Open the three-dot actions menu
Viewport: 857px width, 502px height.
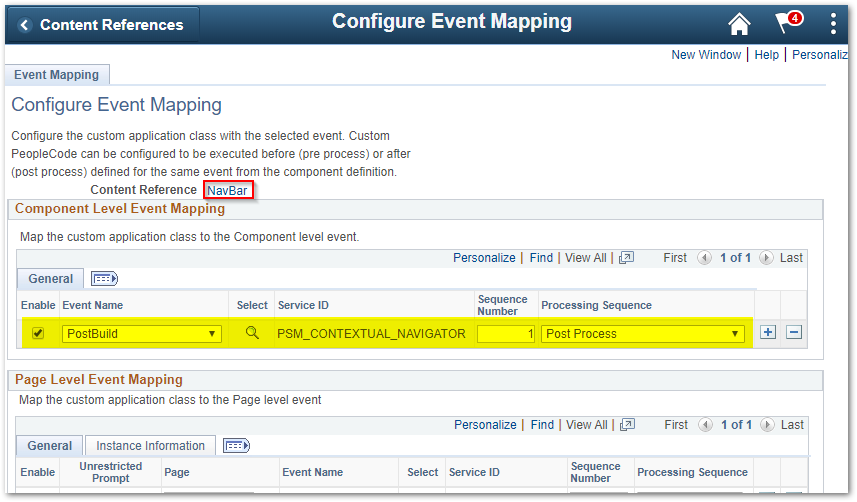point(833,24)
